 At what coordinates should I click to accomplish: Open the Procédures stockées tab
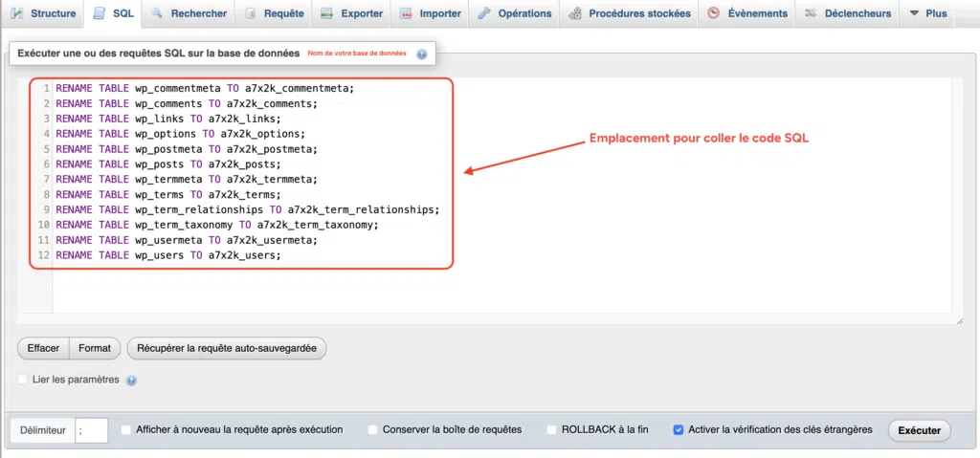point(630,13)
